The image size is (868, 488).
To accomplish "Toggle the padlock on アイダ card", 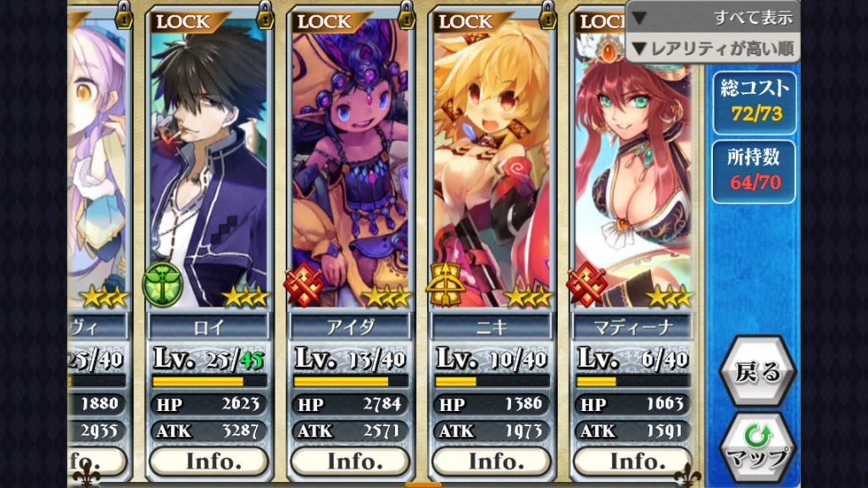I will click(x=406, y=15).
